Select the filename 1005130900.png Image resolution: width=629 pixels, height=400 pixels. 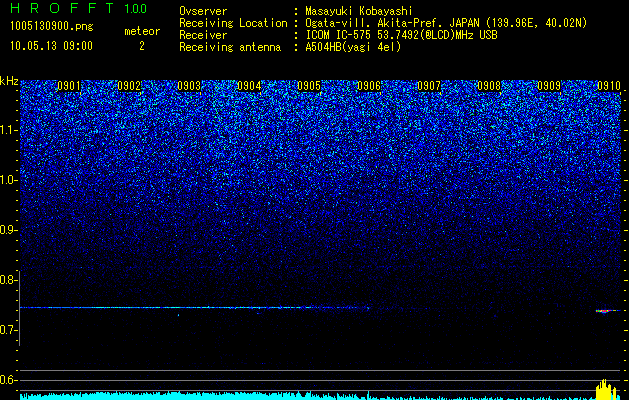pos(52,27)
